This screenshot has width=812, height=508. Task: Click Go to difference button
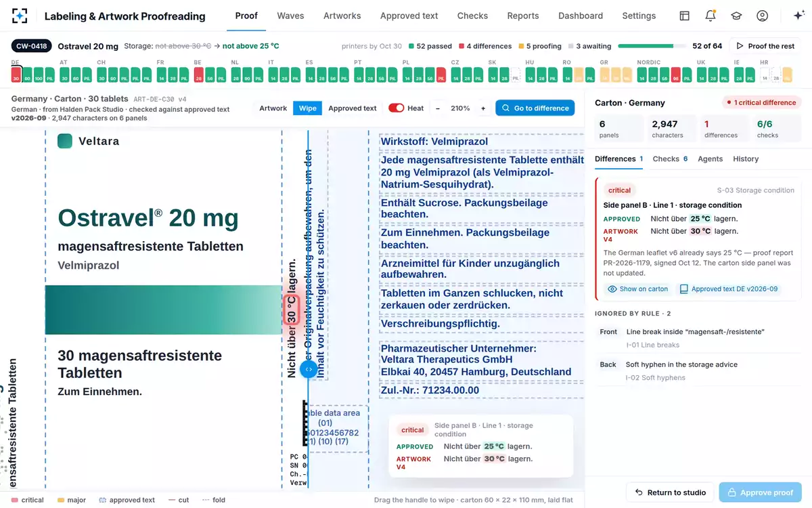535,108
